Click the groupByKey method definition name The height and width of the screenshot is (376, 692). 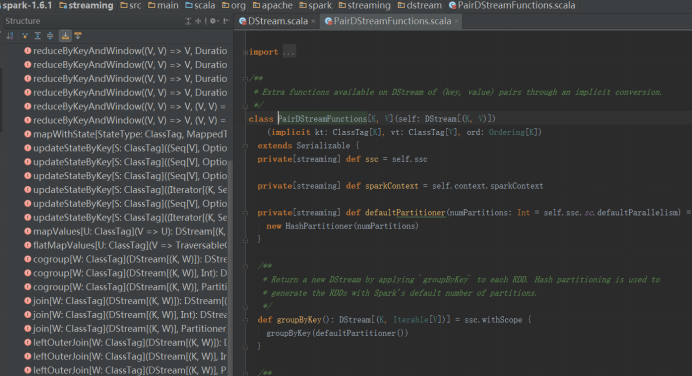coord(299,320)
